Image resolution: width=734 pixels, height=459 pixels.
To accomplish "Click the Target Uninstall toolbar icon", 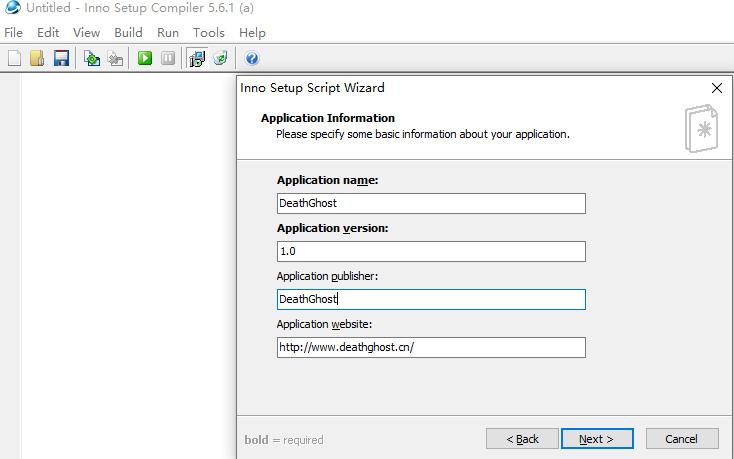I will tap(220, 58).
